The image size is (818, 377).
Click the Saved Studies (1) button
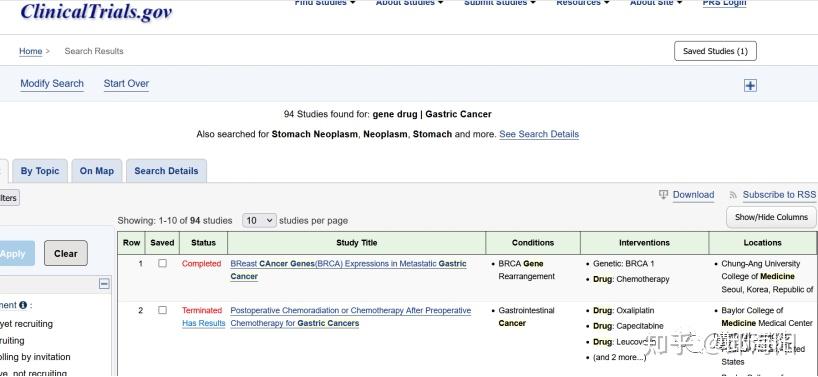click(x=715, y=51)
